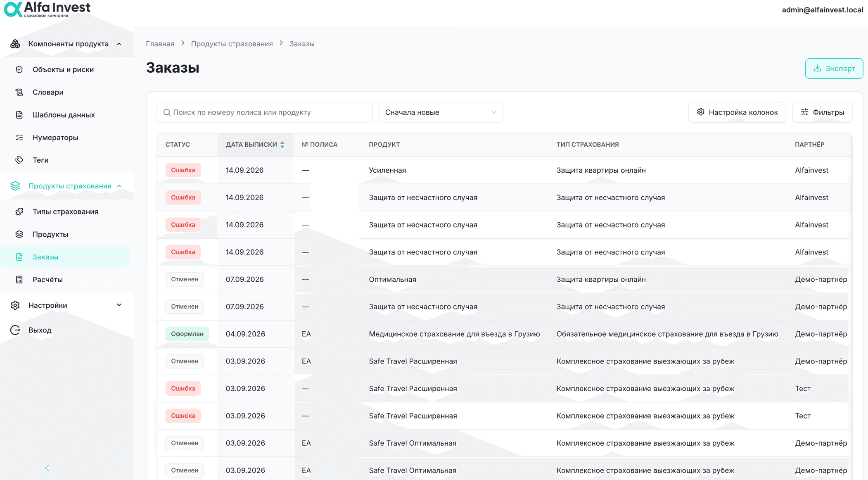The image size is (868, 480).
Task: Click the Статус column header
Action: click(x=178, y=145)
